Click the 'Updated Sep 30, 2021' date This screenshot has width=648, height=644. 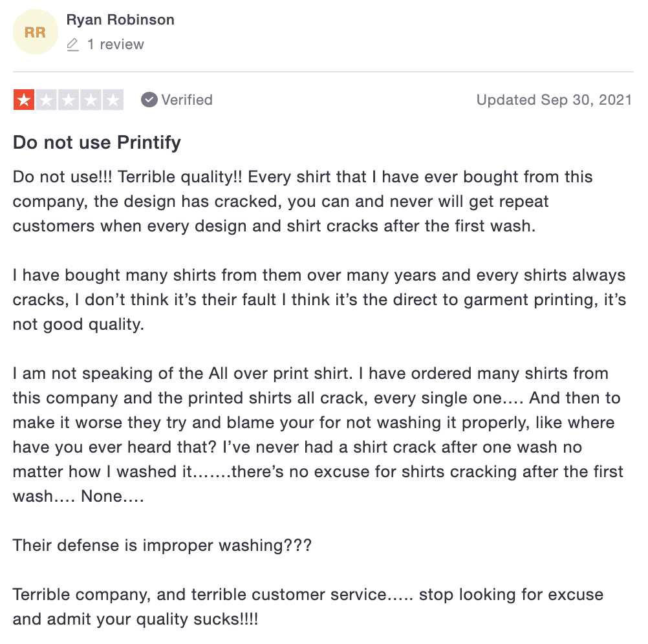click(x=554, y=100)
